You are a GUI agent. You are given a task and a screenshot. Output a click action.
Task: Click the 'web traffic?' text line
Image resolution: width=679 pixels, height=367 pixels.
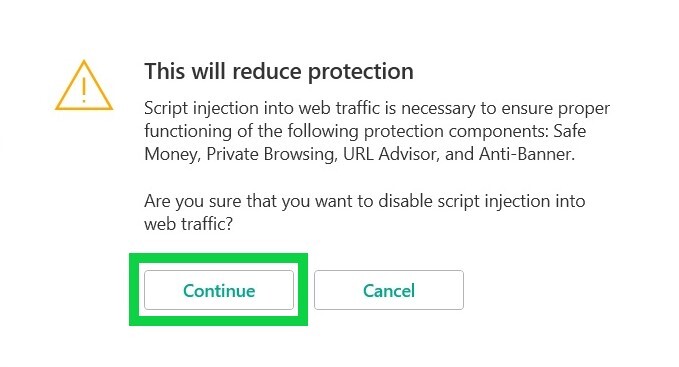(x=188, y=224)
